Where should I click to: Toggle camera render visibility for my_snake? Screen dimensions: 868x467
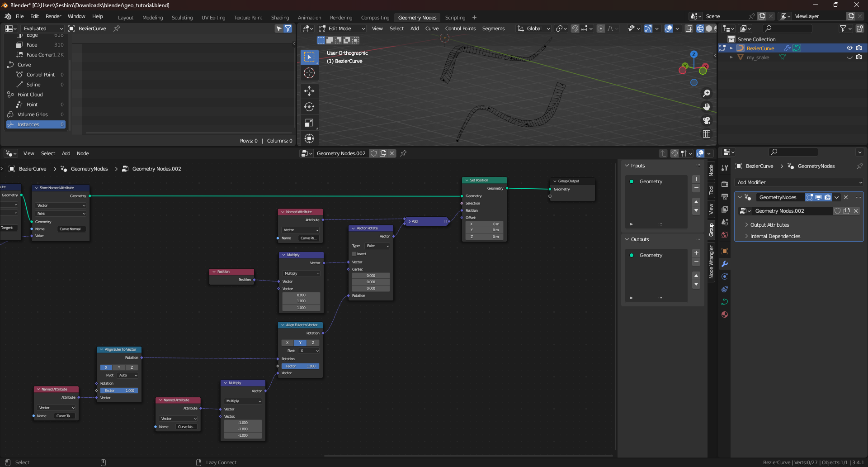pyautogui.click(x=858, y=57)
